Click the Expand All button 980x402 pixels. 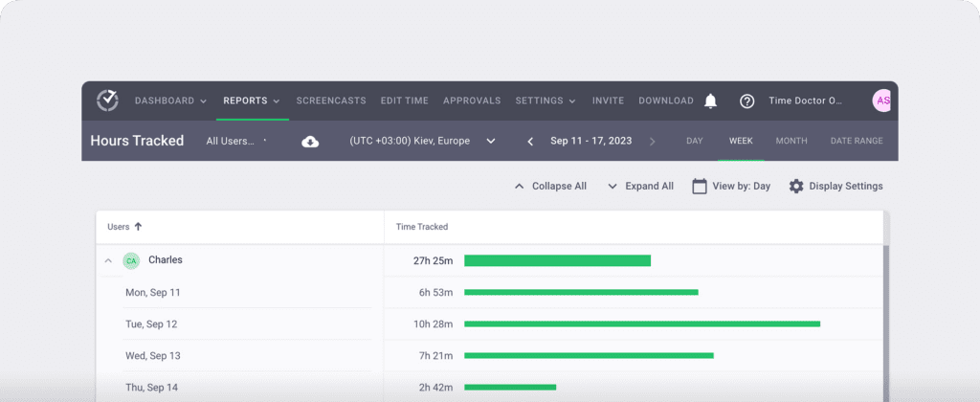click(x=640, y=186)
